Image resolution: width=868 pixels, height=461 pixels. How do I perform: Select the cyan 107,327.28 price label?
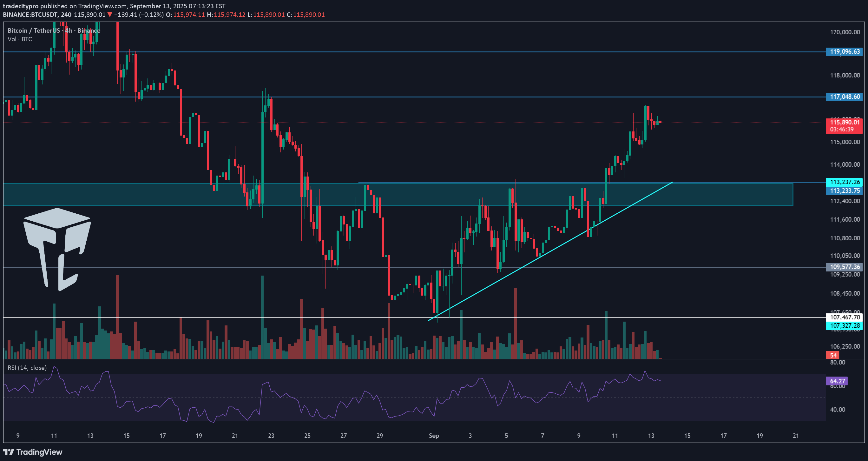tap(845, 326)
